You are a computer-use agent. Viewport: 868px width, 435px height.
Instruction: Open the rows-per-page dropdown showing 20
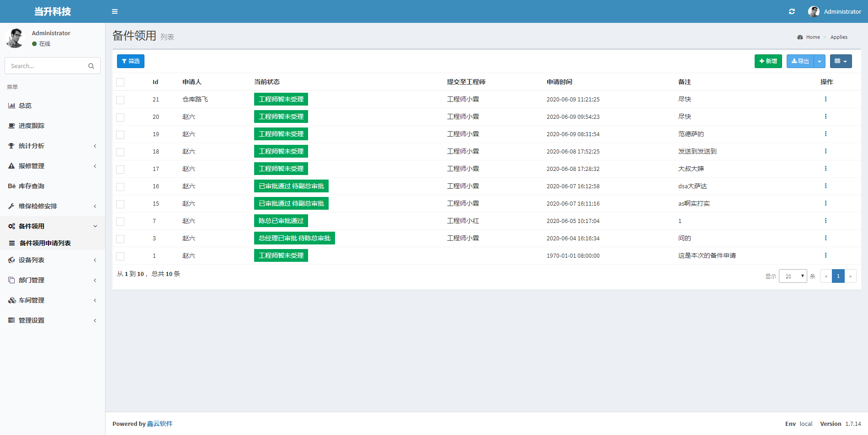click(793, 276)
